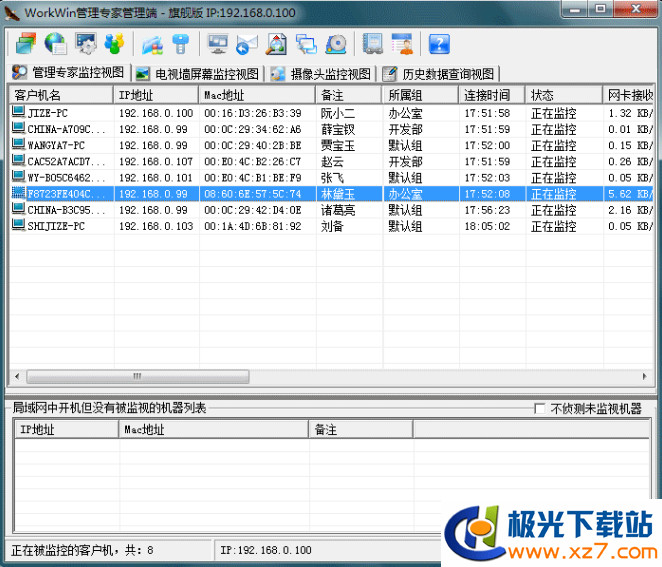Click the monitor screen view icon

pyautogui.click(x=218, y=44)
